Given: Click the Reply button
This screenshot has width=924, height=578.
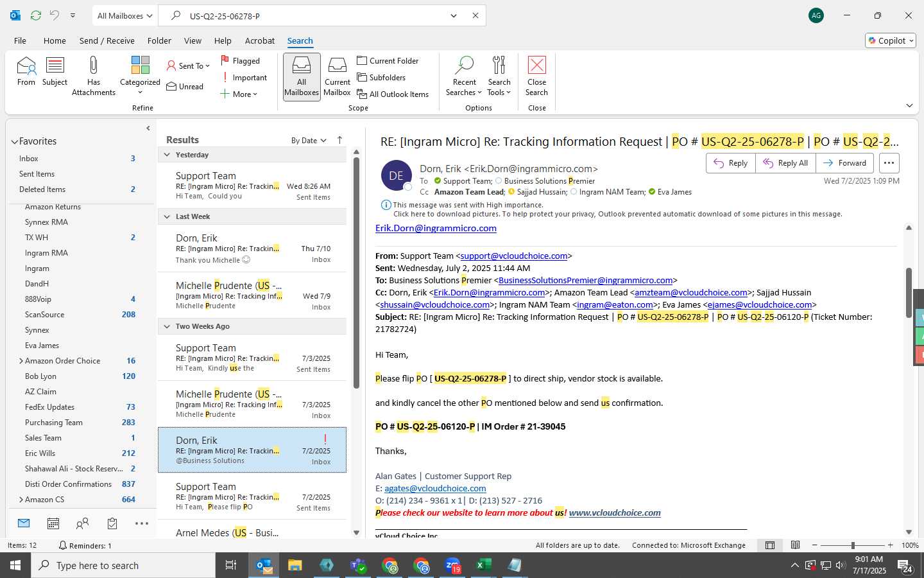Looking at the screenshot, I should (730, 163).
